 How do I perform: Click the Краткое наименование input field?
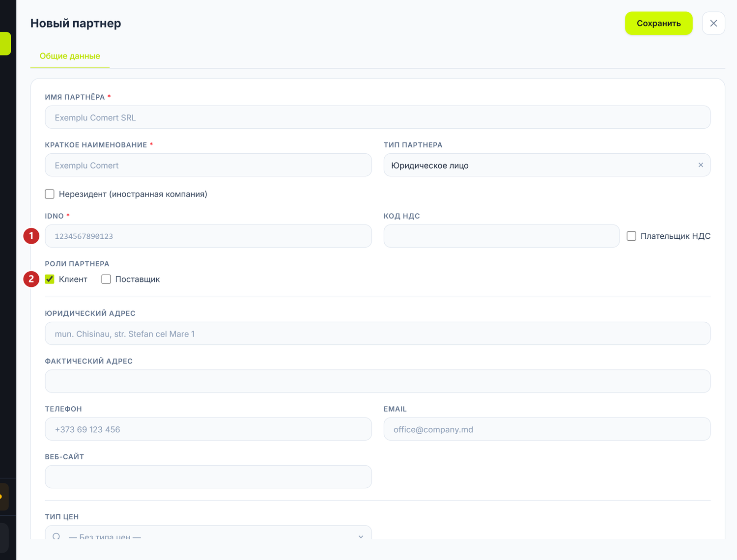(x=208, y=165)
